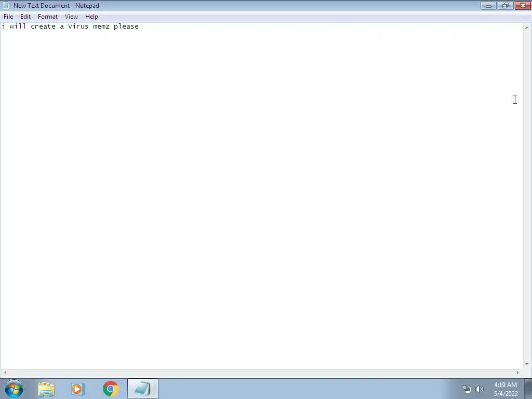Open the Format menu
The width and height of the screenshot is (532, 399).
pos(47,16)
